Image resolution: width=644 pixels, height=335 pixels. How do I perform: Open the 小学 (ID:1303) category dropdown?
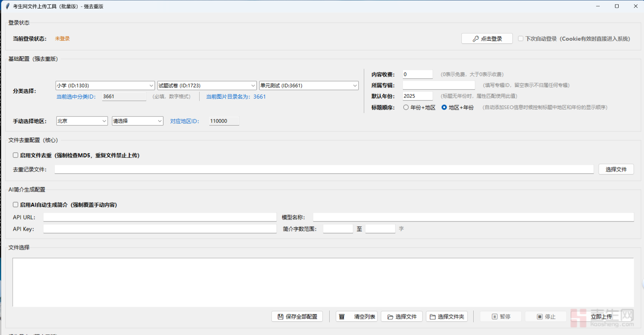coord(105,85)
